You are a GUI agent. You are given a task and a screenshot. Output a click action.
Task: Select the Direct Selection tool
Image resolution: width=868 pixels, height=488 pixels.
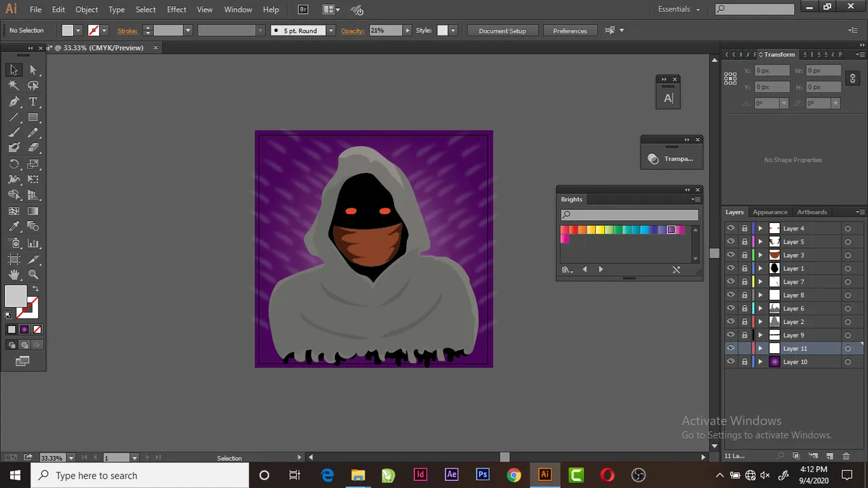point(33,70)
